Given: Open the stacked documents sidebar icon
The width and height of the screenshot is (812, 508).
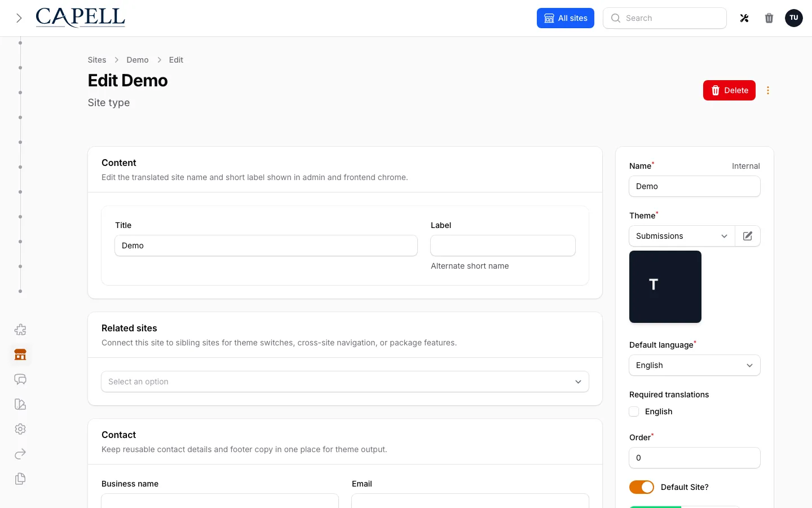Looking at the screenshot, I should coord(20,479).
